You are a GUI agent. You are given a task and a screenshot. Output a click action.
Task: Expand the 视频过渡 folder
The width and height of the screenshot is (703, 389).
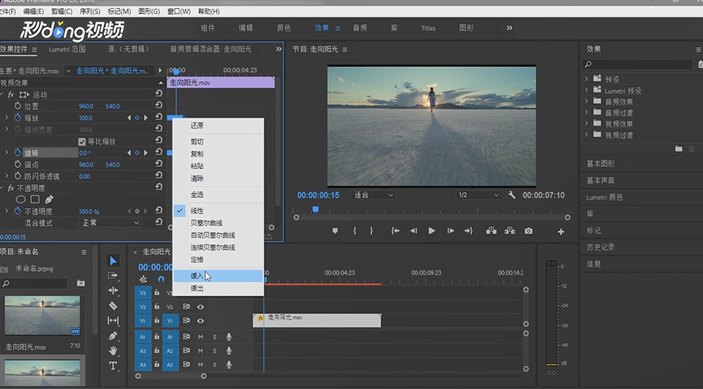click(x=586, y=135)
